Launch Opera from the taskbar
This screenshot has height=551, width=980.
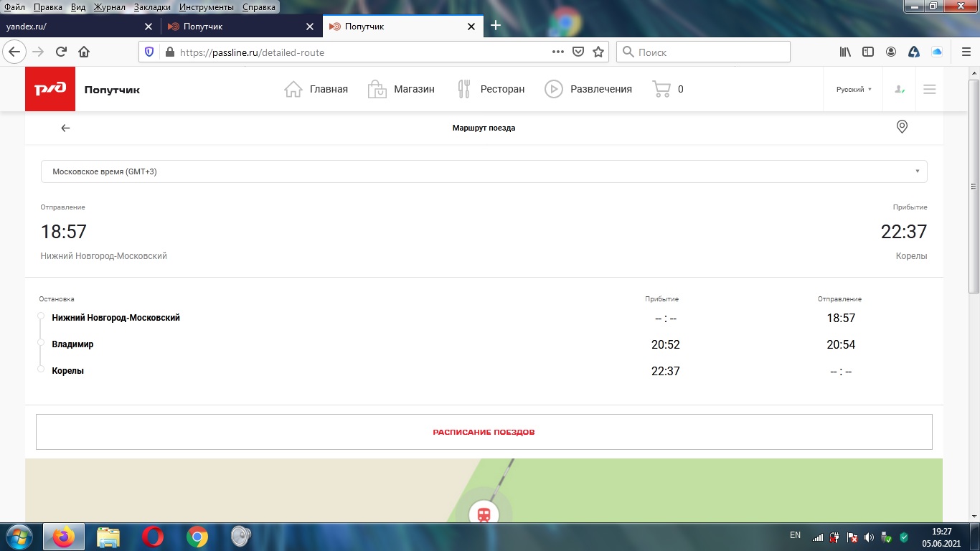click(x=152, y=536)
